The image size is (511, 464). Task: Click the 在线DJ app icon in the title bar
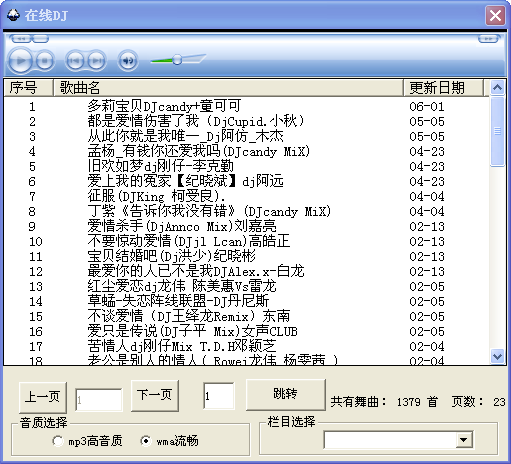[x=13, y=15]
